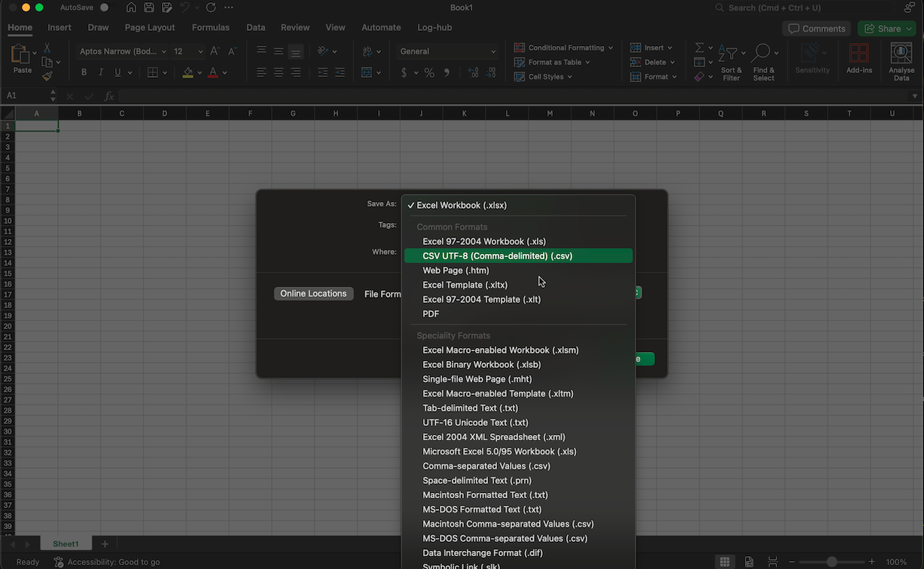The width and height of the screenshot is (924, 569).
Task: Toggle bottom align button
Action: click(x=295, y=51)
